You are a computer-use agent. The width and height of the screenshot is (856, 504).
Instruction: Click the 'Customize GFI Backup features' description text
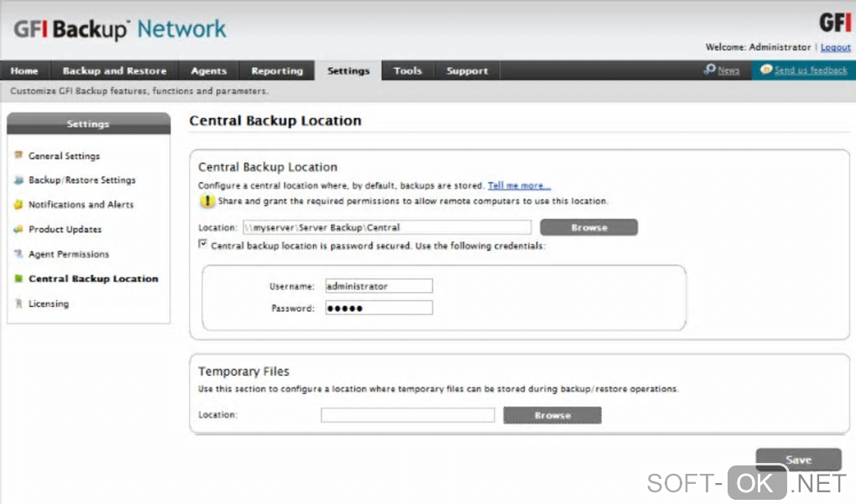click(x=139, y=91)
